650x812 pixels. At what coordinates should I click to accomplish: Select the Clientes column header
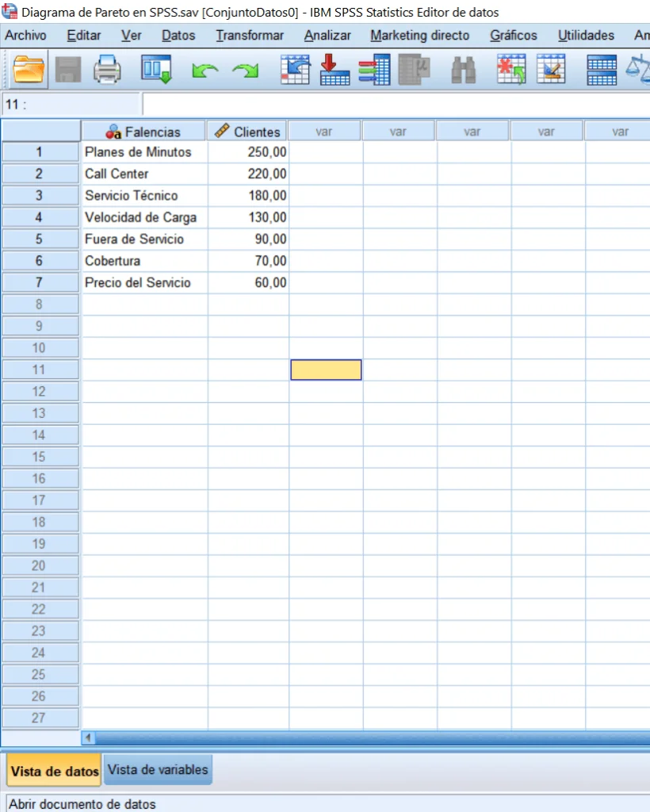(x=247, y=130)
